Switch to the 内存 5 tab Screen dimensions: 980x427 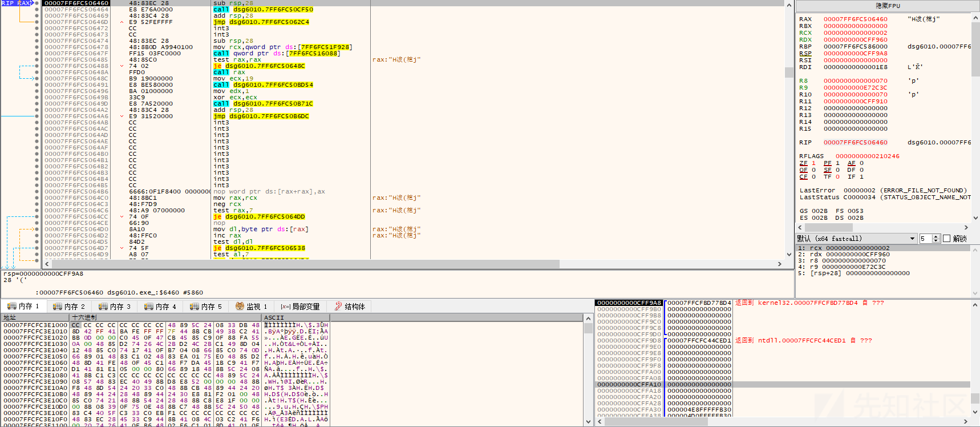tap(205, 307)
